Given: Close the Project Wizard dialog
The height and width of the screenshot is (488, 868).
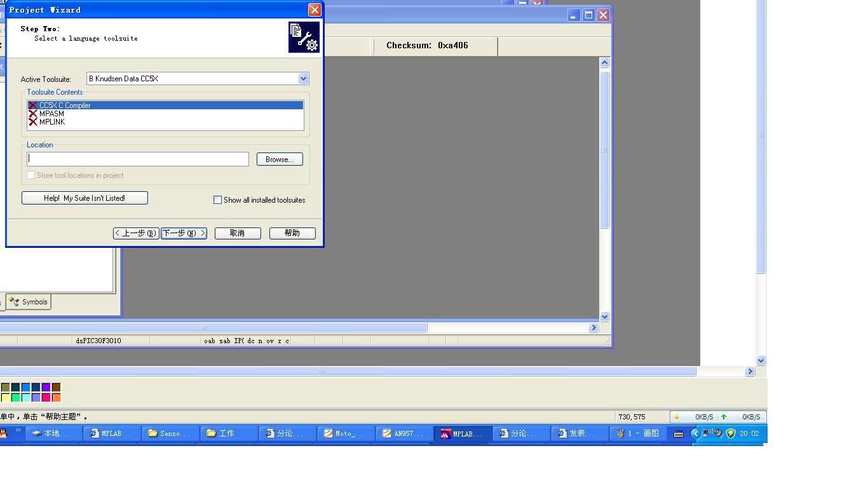Looking at the screenshot, I should pyautogui.click(x=315, y=10).
